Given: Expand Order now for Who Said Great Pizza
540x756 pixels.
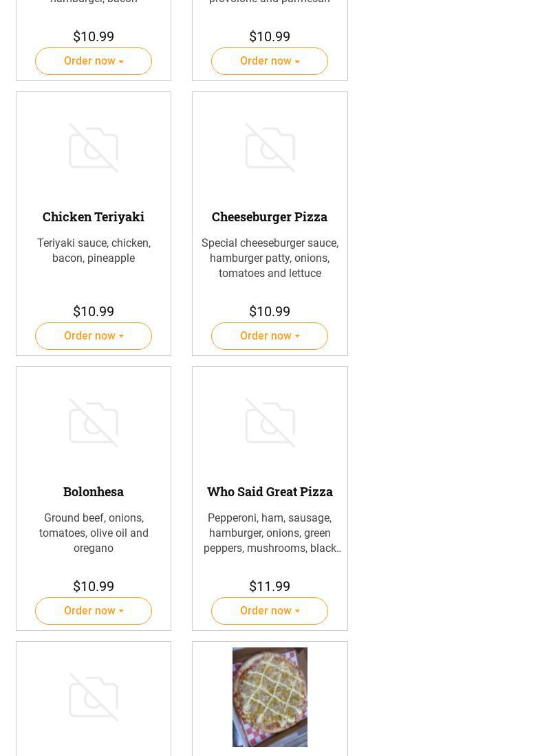Looking at the screenshot, I should (270, 611).
